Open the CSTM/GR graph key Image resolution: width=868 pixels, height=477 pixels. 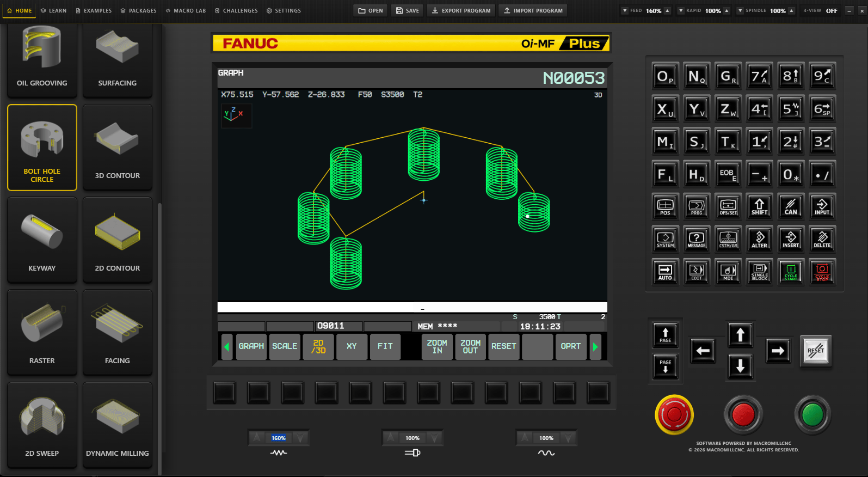point(728,239)
